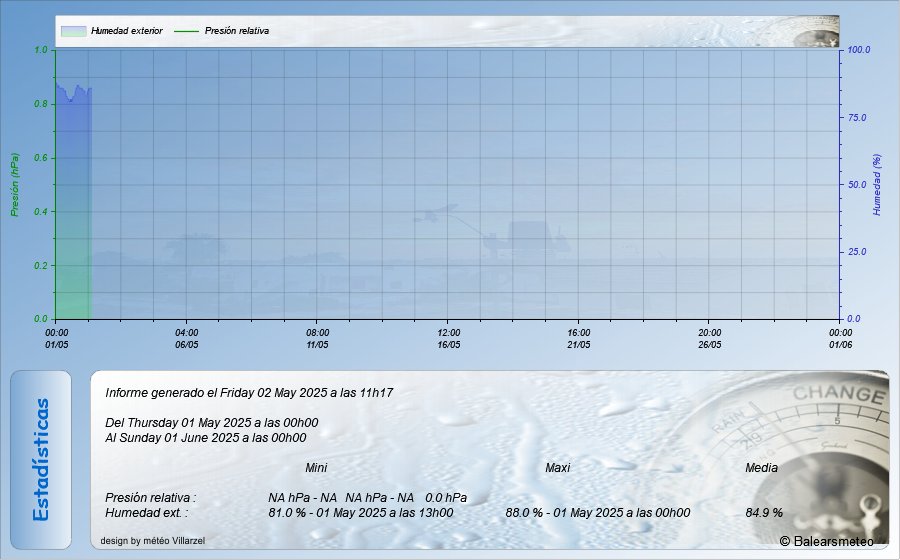This screenshot has height=560, width=900.
Task: Click the 00:00 01/06 time axis label
Action: pos(840,339)
